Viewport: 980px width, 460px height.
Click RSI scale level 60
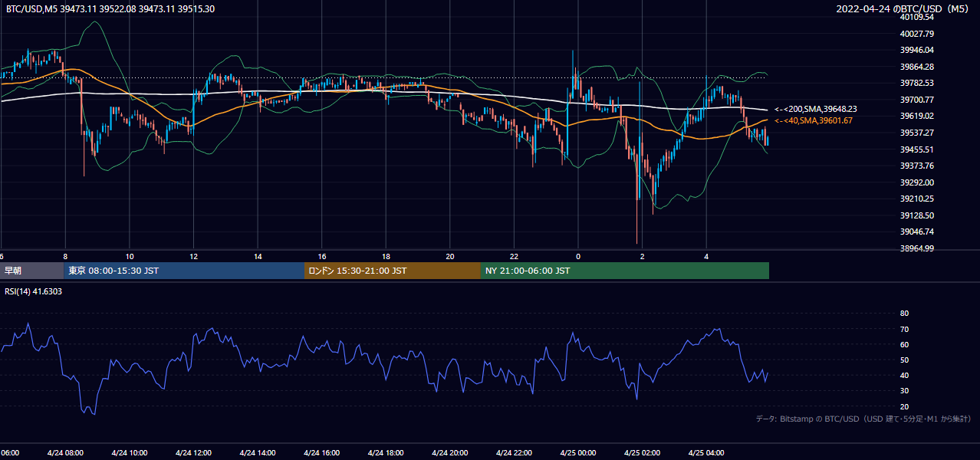pos(905,344)
